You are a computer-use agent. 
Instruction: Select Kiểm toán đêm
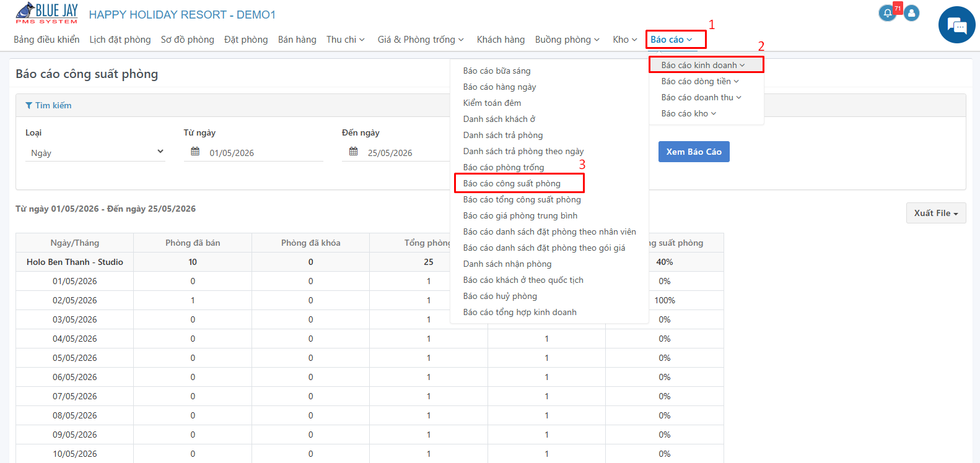(492, 103)
